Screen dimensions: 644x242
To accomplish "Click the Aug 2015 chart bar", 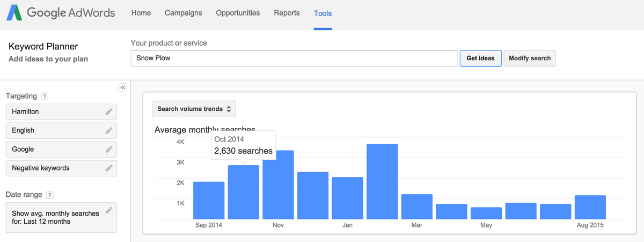I will 590,208.
